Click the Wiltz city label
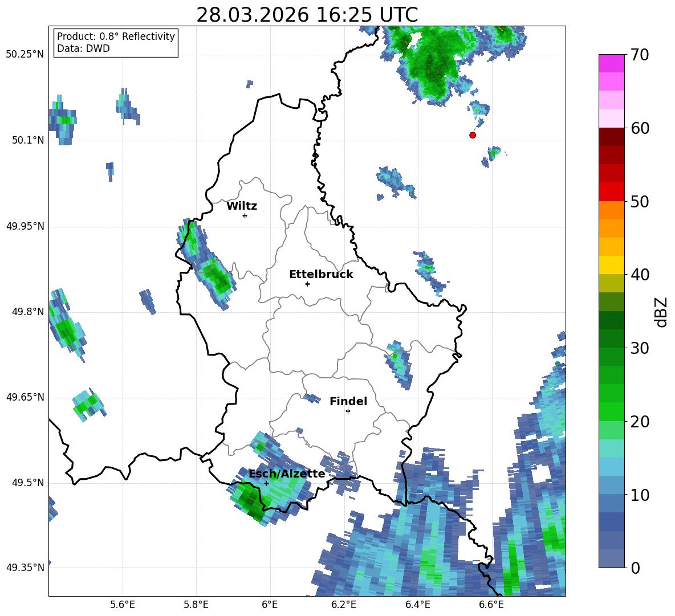 point(242,206)
